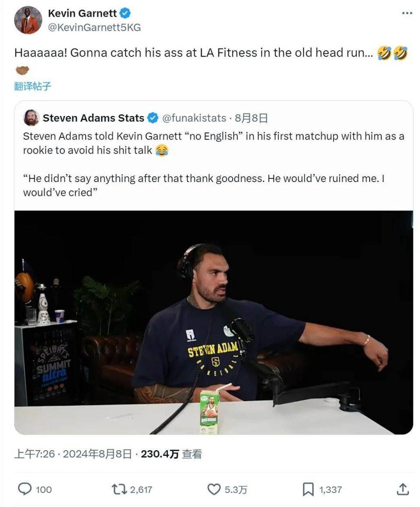Click the Kevin Garnett display name
This screenshot has height=507, width=420.
82,13
